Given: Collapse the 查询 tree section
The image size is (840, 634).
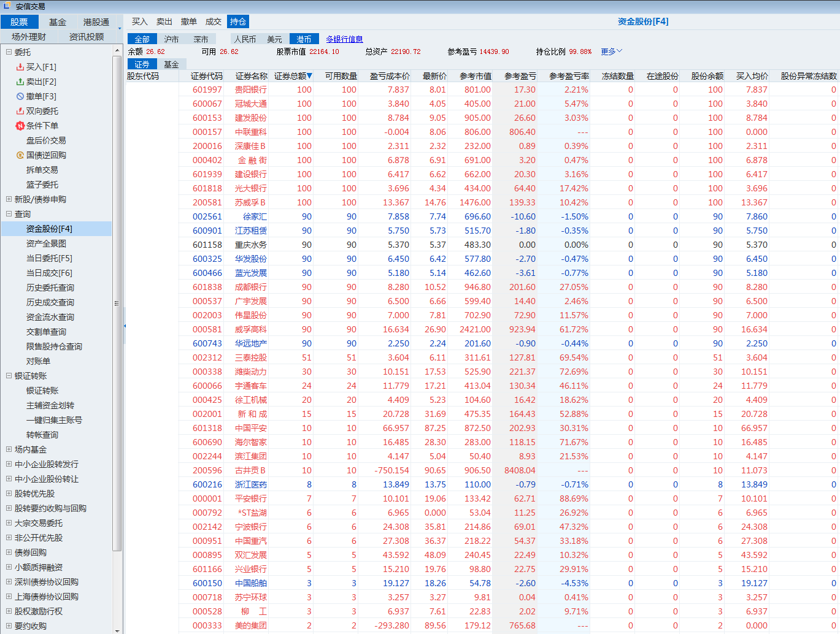Looking at the screenshot, I should [9, 214].
